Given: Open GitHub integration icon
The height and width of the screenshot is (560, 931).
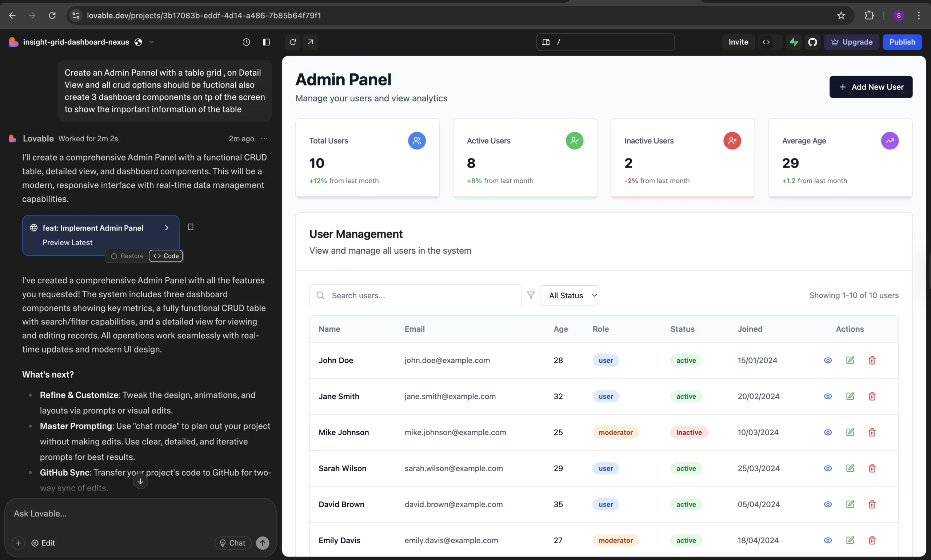Looking at the screenshot, I should (x=812, y=42).
